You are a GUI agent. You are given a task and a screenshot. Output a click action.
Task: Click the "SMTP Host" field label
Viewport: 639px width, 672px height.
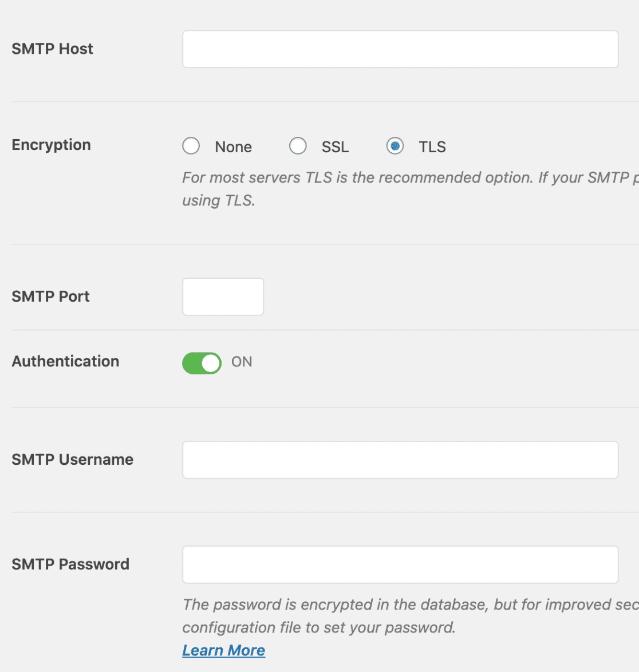pos(52,49)
